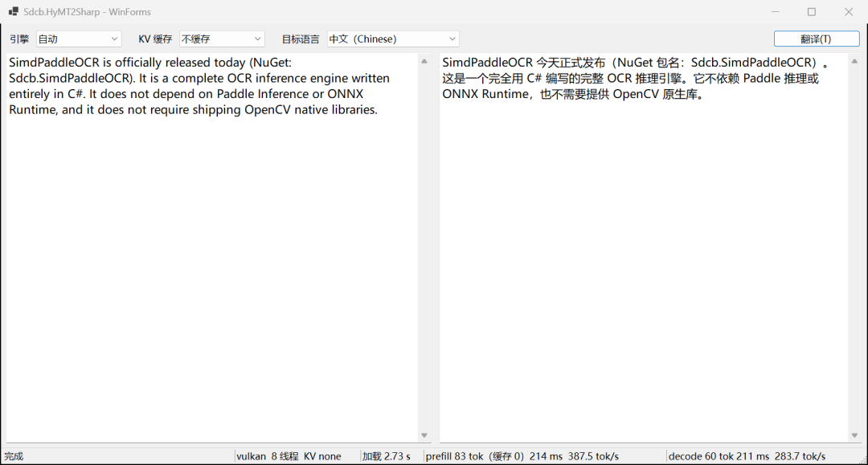Click the output text scrollbar up arrow
This screenshot has width=868, height=465.
pyautogui.click(x=854, y=61)
